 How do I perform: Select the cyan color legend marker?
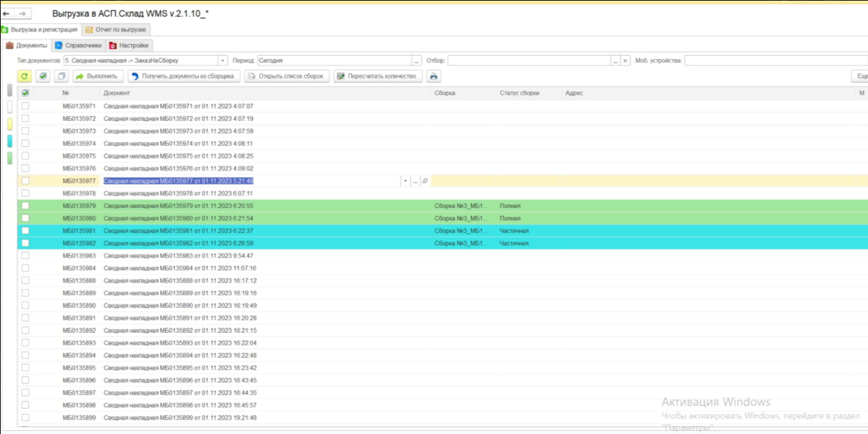10,141
